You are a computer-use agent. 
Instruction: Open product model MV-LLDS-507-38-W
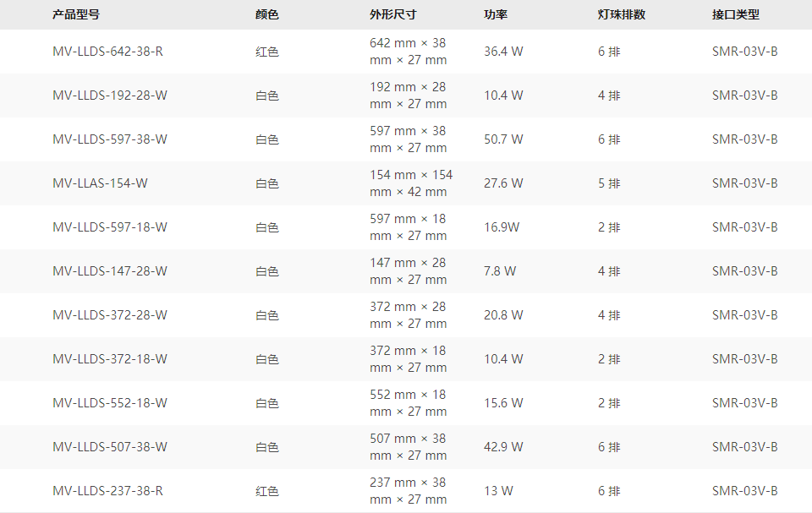point(110,447)
